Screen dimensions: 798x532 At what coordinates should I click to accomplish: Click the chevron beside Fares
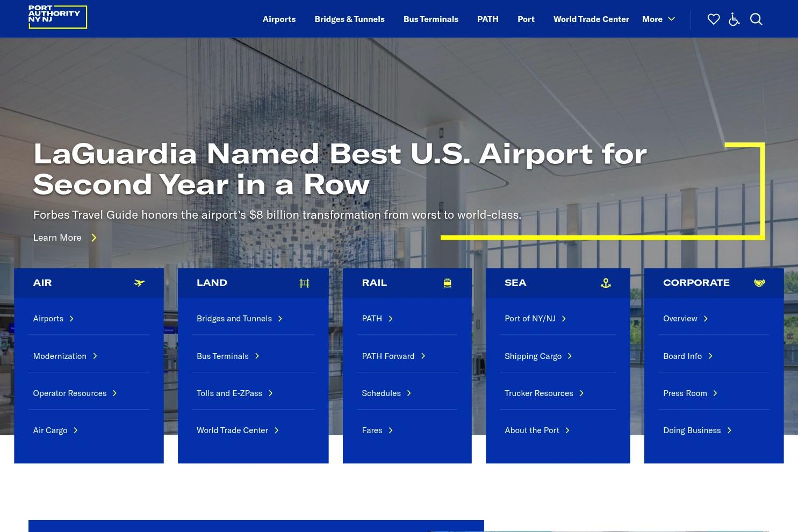391,430
